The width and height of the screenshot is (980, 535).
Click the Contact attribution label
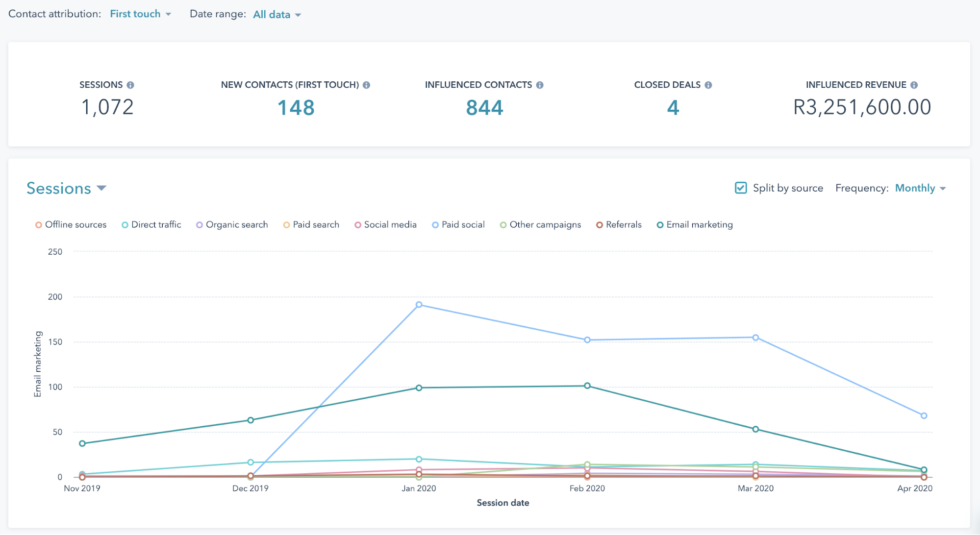pos(55,14)
